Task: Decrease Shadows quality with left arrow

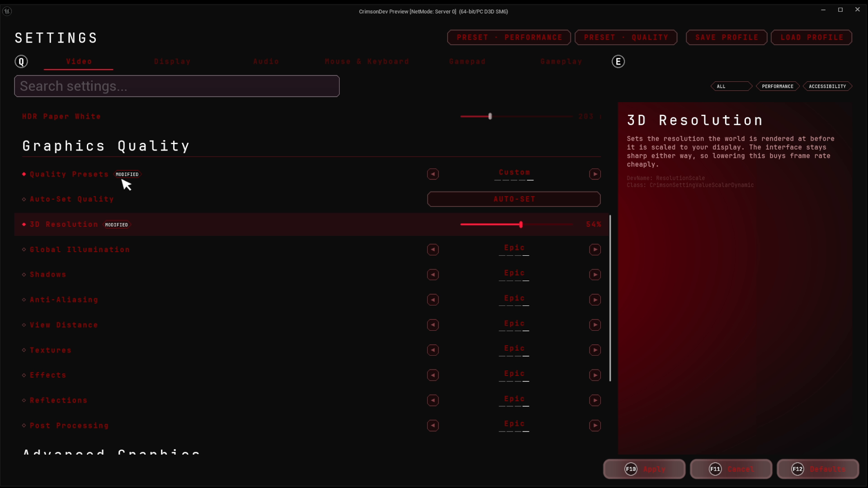Action: 433,275
